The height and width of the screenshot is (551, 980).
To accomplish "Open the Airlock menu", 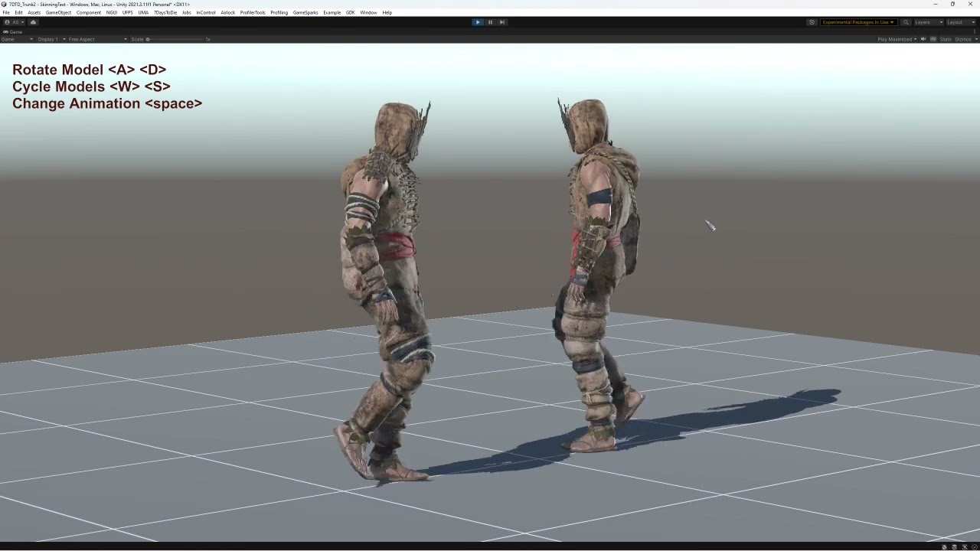I will tap(227, 13).
